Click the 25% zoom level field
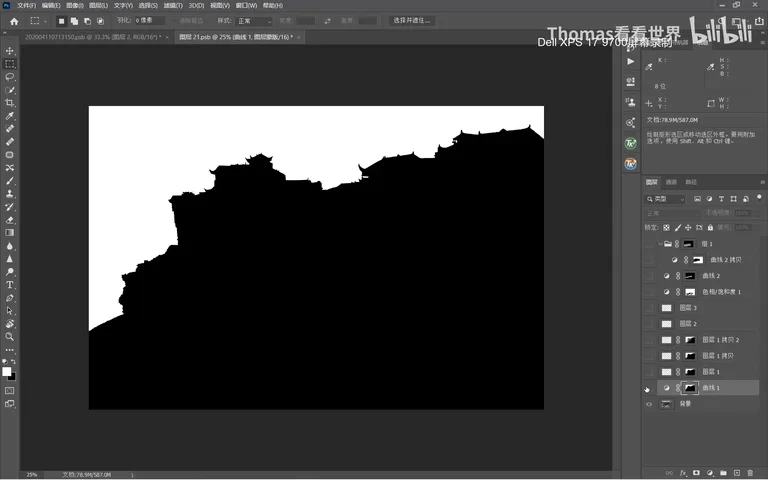The width and height of the screenshot is (768, 480). click(32, 475)
